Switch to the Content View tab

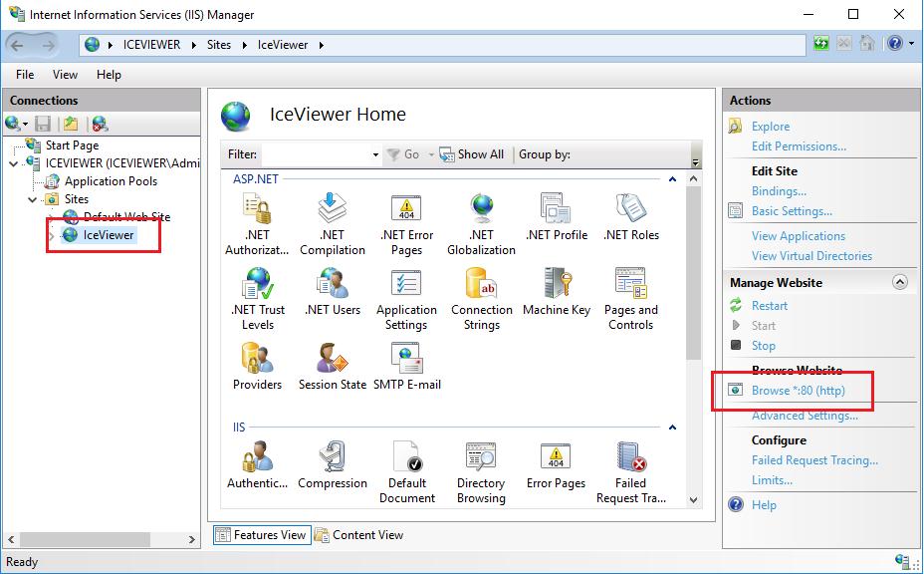click(358, 535)
